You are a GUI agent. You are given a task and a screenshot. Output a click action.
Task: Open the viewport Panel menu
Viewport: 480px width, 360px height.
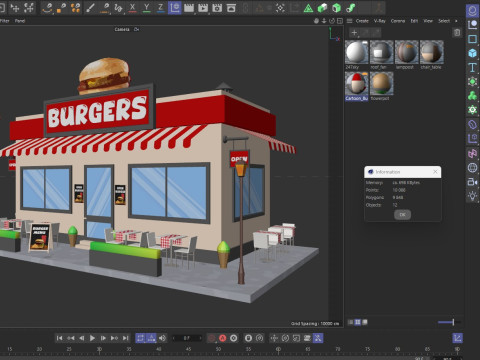pos(20,21)
